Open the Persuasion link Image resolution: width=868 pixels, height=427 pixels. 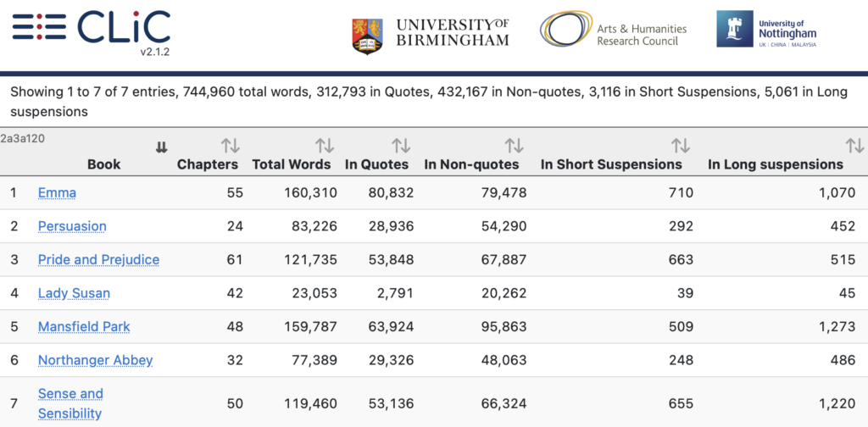[72, 226]
